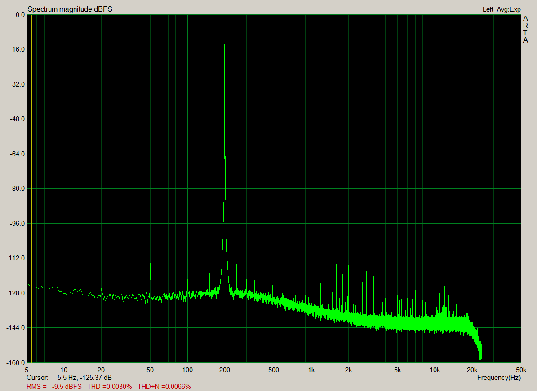Click the -160.0 axis label
Image resolution: width=537 pixels, height=392 pixels.
[16, 362]
